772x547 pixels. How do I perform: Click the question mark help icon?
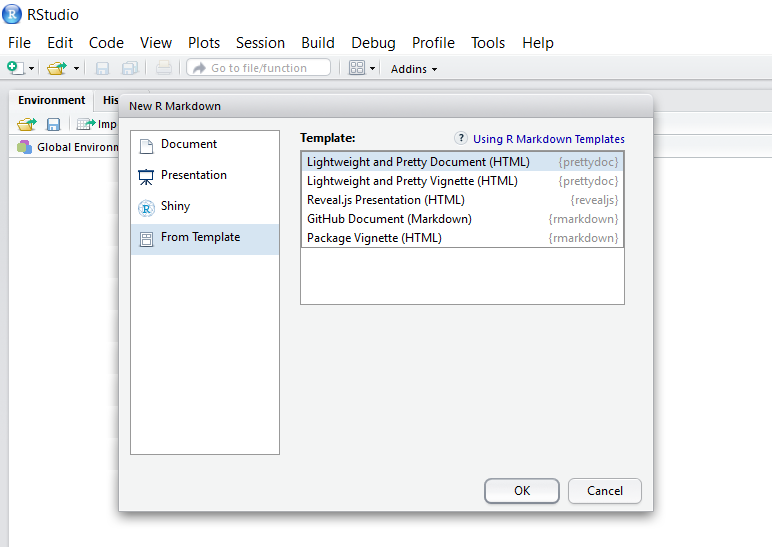tap(461, 138)
